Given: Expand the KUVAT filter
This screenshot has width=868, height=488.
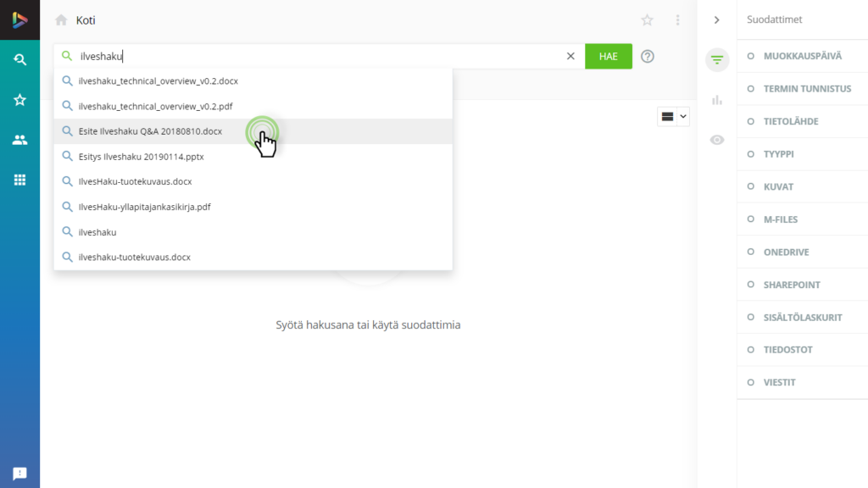Looking at the screenshot, I should pyautogui.click(x=802, y=186).
